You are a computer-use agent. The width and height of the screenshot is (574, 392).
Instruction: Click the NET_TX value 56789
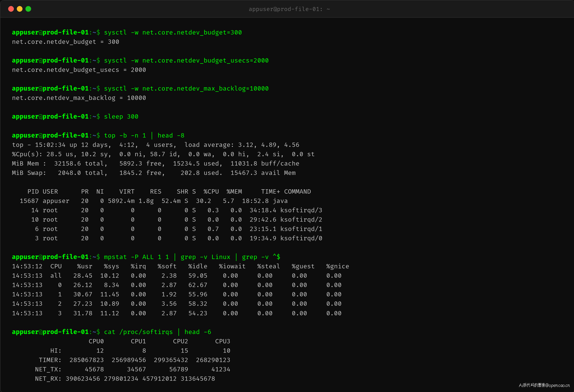coord(178,369)
